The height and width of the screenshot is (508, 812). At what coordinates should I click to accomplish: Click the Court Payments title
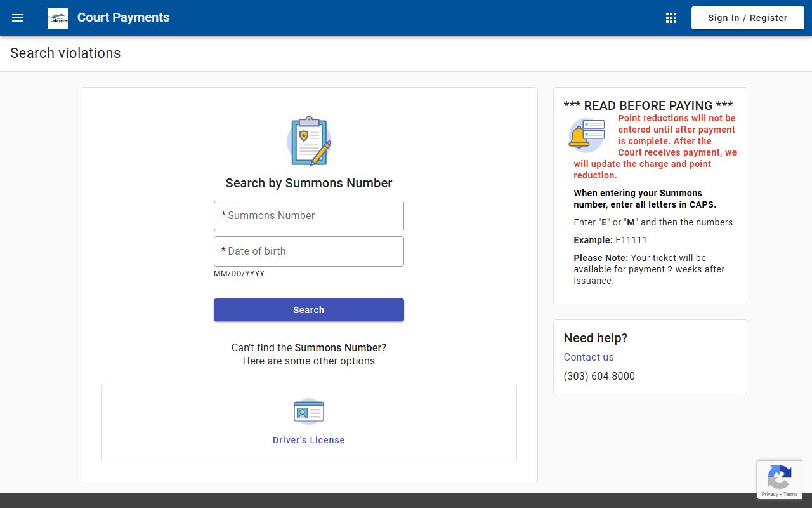[x=123, y=18]
